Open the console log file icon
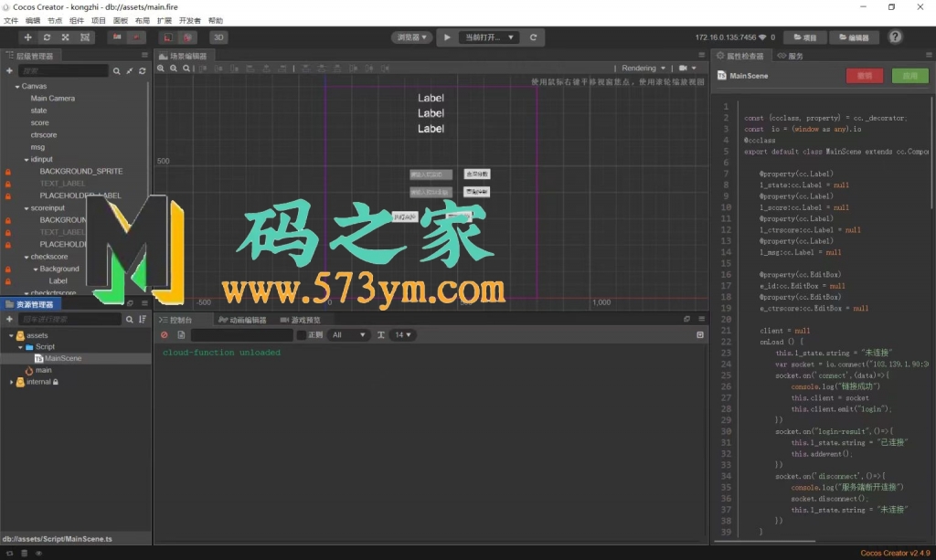936x560 pixels. (x=182, y=335)
